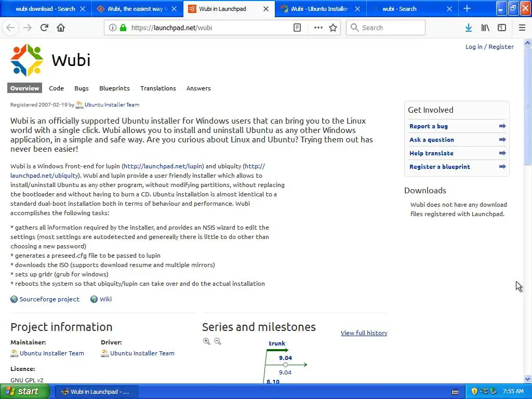Show site information icon in address bar
The height and width of the screenshot is (399, 532).
coord(113,28)
